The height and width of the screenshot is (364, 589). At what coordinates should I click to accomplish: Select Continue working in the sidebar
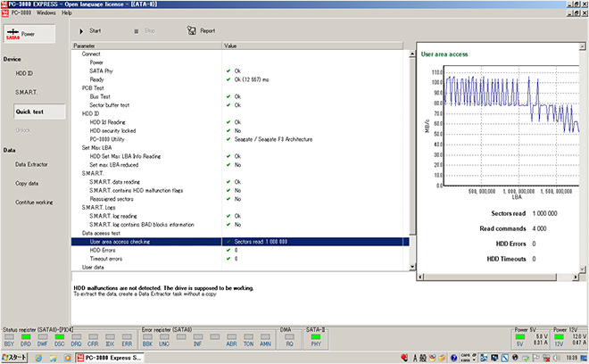click(34, 203)
